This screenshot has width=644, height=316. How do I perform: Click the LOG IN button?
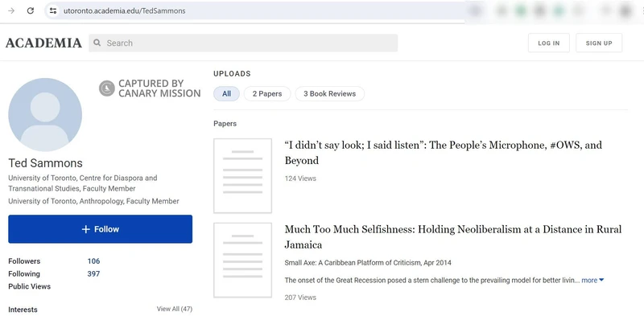click(549, 43)
